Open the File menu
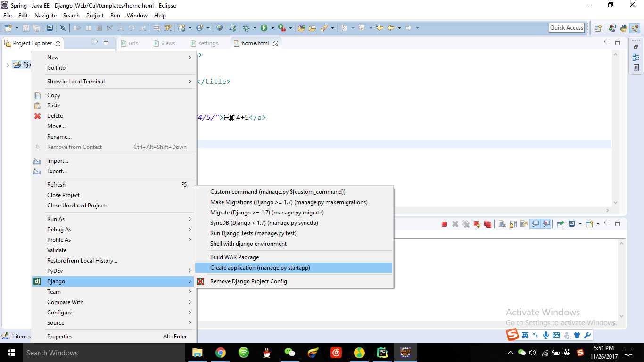Screen dimensions: 644x362 click(x=8, y=16)
